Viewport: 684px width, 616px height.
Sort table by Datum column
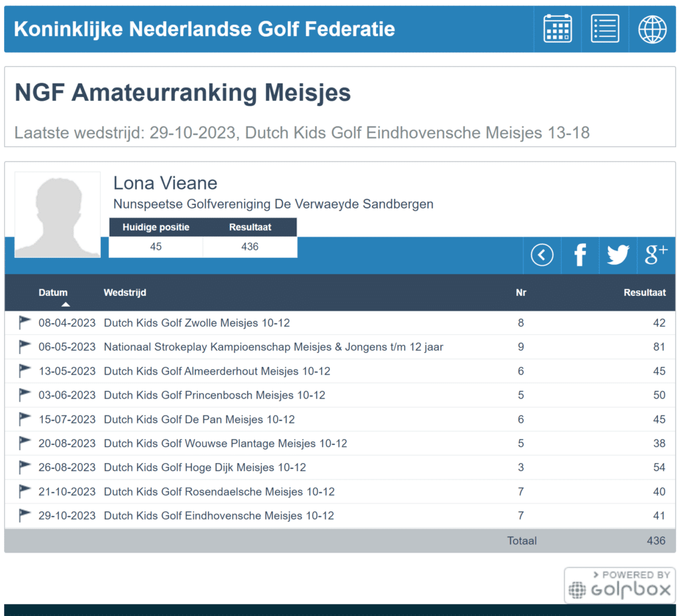click(x=53, y=292)
